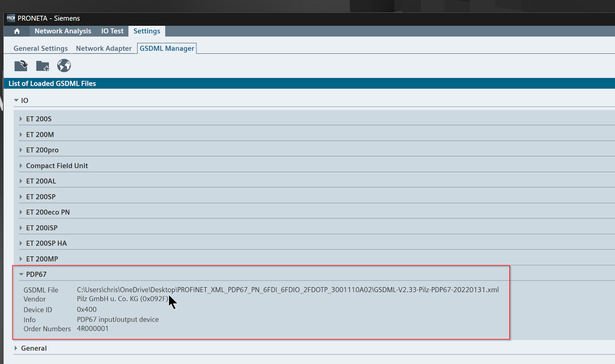
Task: Click the GSDML file path text
Action: (x=288, y=290)
